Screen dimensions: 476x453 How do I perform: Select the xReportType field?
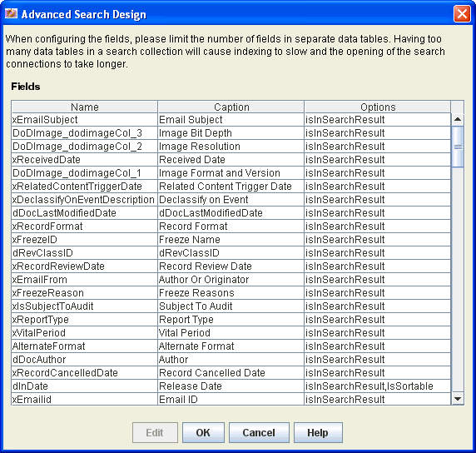click(x=85, y=320)
